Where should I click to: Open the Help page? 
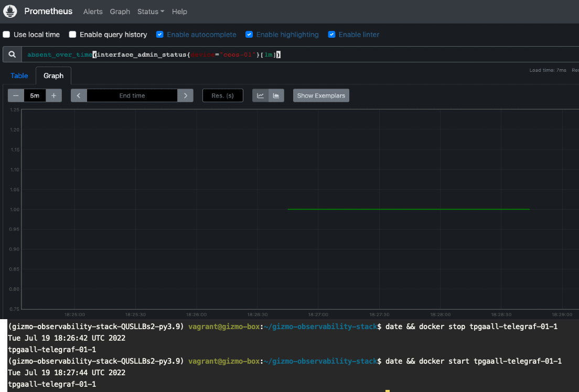(x=179, y=12)
